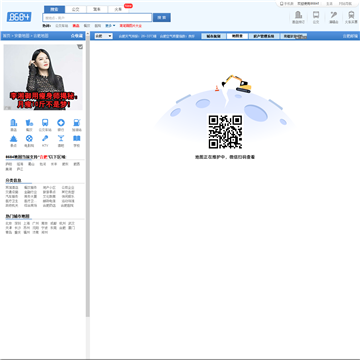The image size is (360, 360).
Task: Select the blue 搜索 search tab
Action: [54, 9]
